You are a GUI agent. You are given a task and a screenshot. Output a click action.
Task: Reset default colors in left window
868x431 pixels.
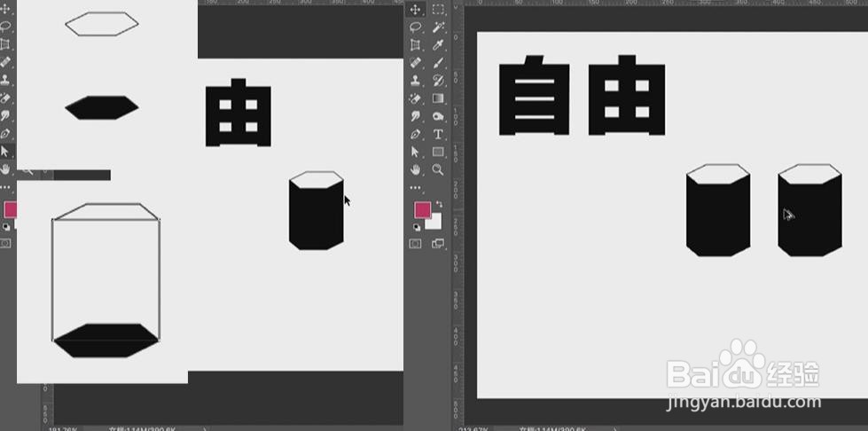tap(5, 226)
